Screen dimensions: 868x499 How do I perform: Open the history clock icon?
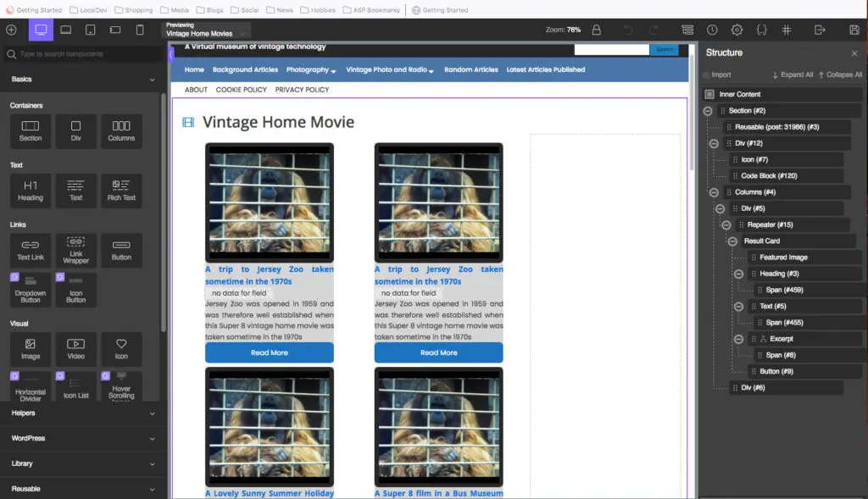712,30
